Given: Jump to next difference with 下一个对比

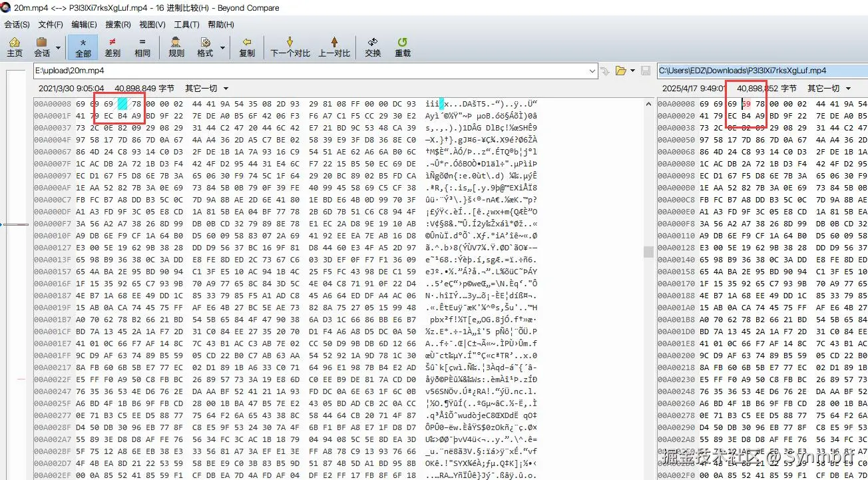Looking at the screenshot, I should (290, 47).
